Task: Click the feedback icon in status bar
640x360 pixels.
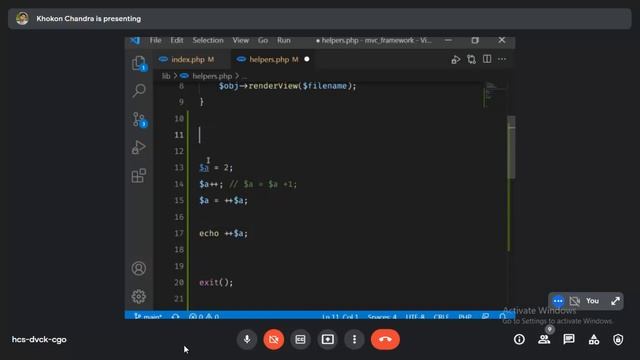Action: 485,316
